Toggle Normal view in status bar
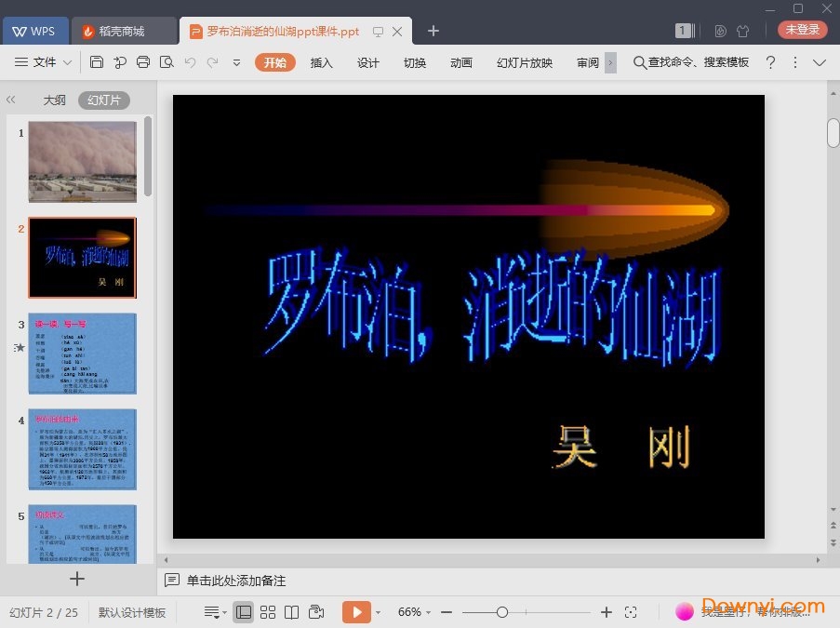 coord(243,611)
